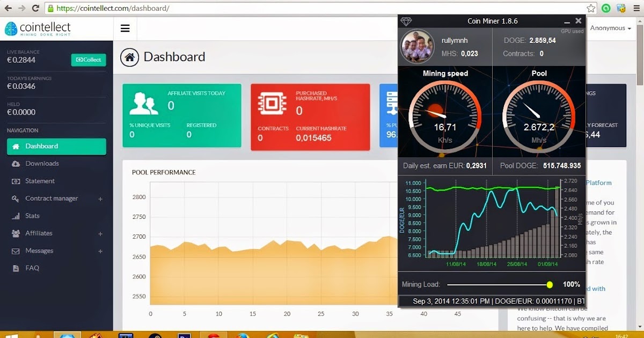The height and width of the screenshot is (338, 644).
Task: Open the Chrome hamburger menu
Action: (x=636, y=8)
